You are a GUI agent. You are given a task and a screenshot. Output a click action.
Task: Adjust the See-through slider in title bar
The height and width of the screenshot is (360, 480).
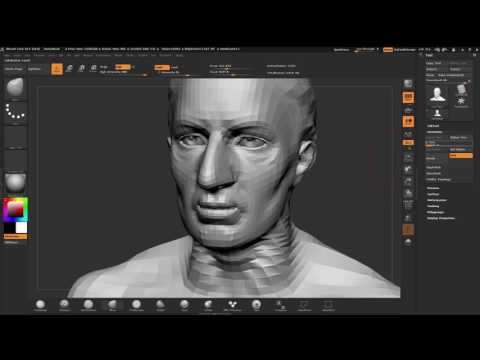click(x=366, y=50)
